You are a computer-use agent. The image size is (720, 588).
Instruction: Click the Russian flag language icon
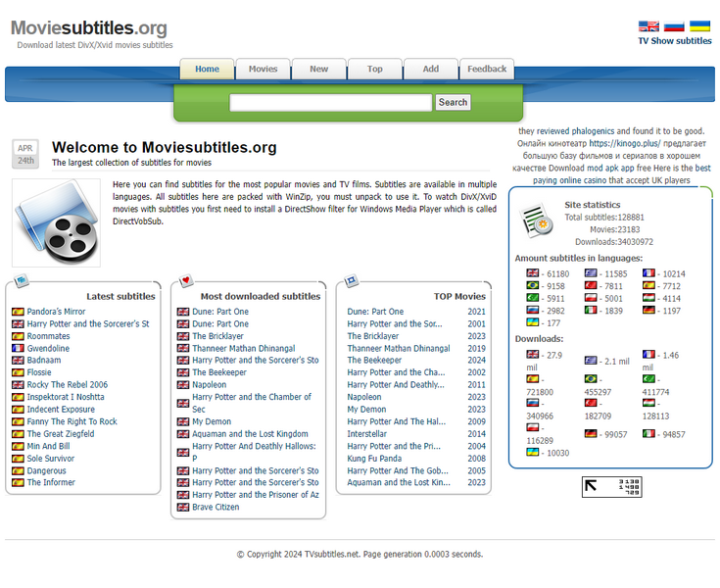[x=674, y=26]
